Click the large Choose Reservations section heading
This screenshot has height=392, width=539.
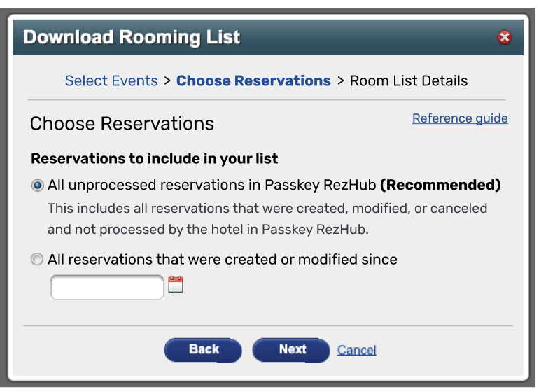(122, 123)
